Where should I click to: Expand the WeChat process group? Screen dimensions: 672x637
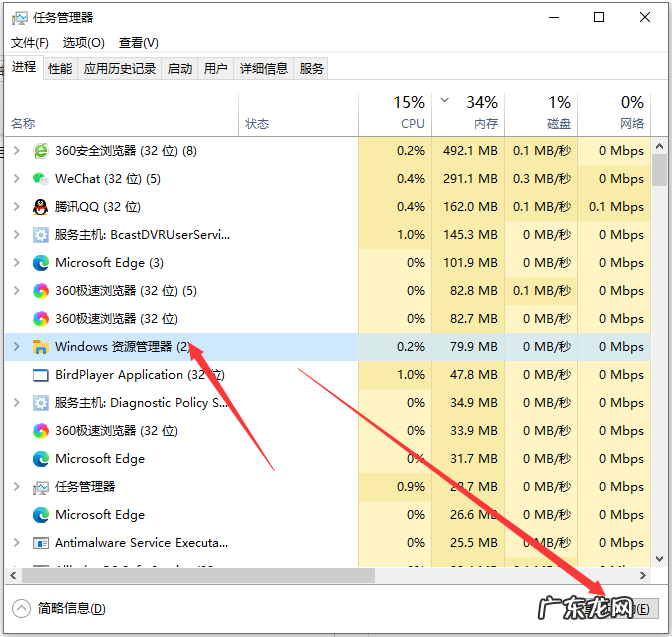click(x=17, y=179)
